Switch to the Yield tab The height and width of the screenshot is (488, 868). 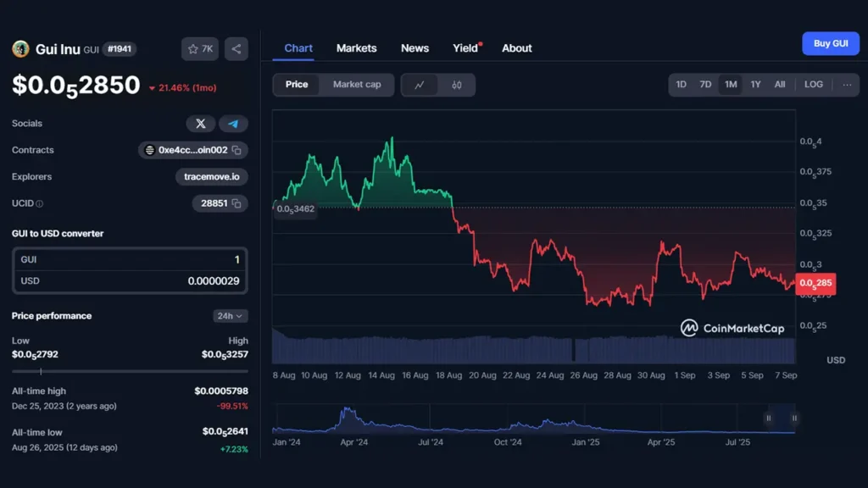pos(465,48)
